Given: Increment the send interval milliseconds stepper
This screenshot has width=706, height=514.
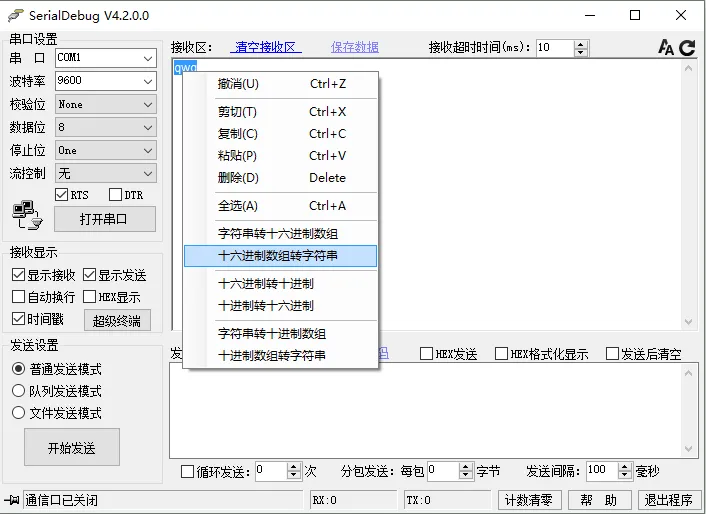Looking at the screenshot, I should [624, 467].
